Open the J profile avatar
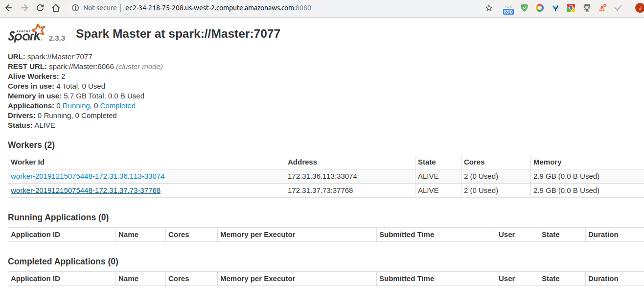 click(x=639, y=8)
